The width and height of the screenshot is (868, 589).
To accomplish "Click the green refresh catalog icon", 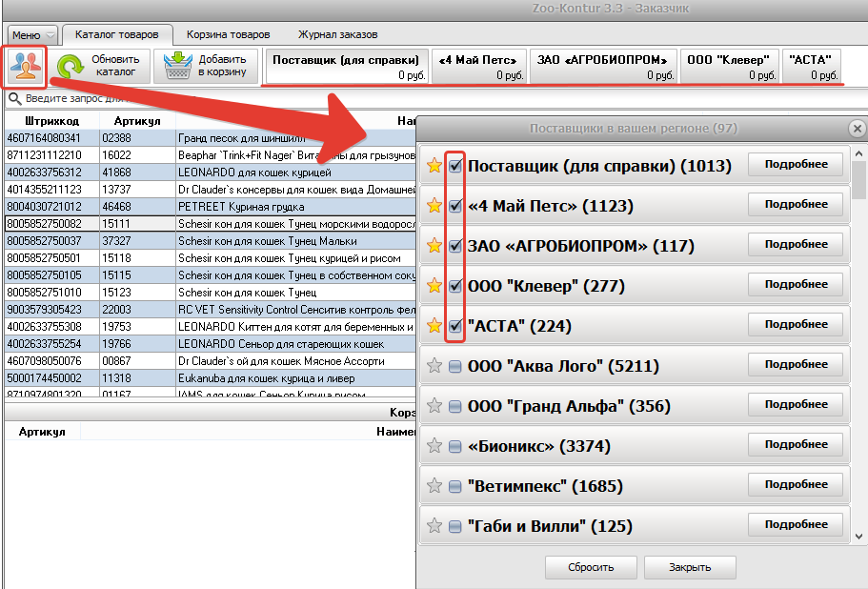I will [71, 67].
